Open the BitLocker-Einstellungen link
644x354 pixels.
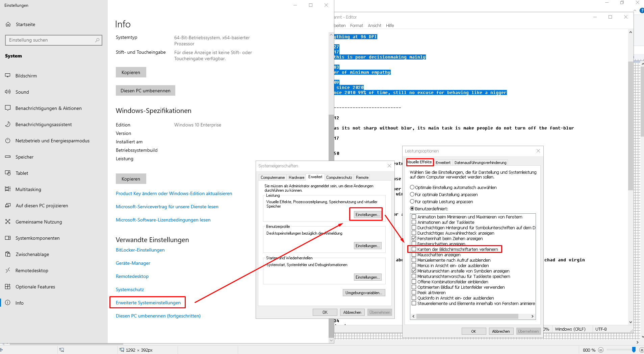coord(140,250)
